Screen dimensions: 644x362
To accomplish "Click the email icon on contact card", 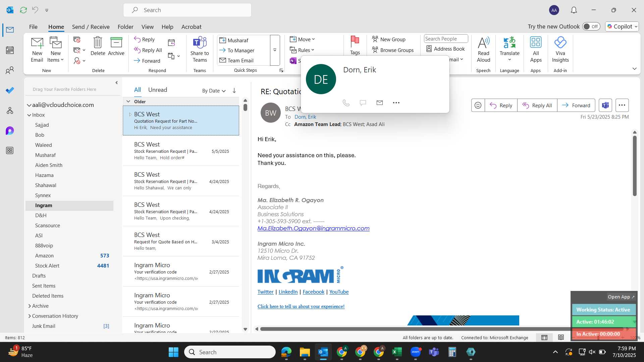I will coord(379,103).
